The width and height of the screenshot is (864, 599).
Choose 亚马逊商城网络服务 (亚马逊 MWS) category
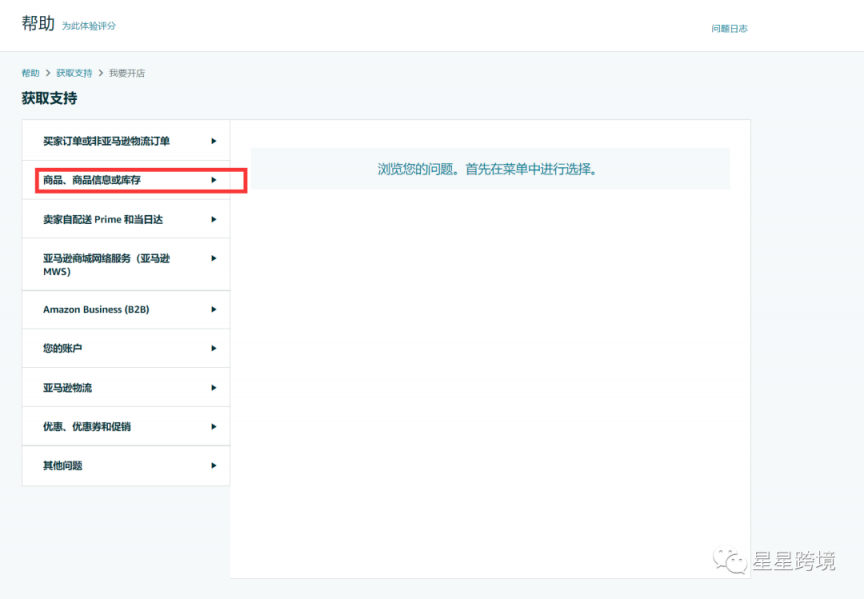[126, 265]
